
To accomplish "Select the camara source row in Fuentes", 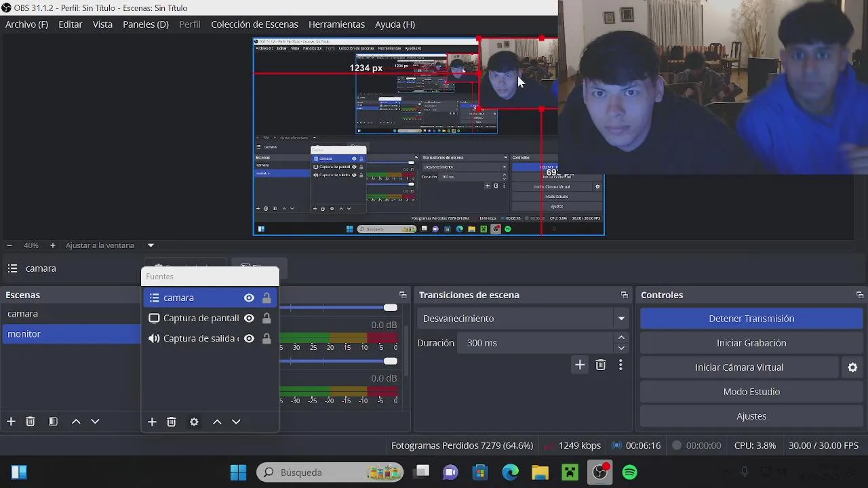I will [210, 298].
